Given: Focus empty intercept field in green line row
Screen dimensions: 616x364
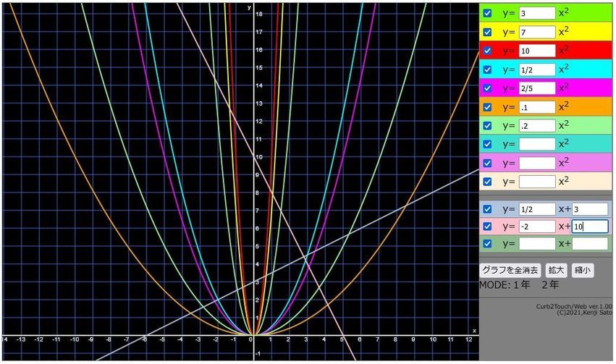Looking at the screenshot, I should 590,243.
